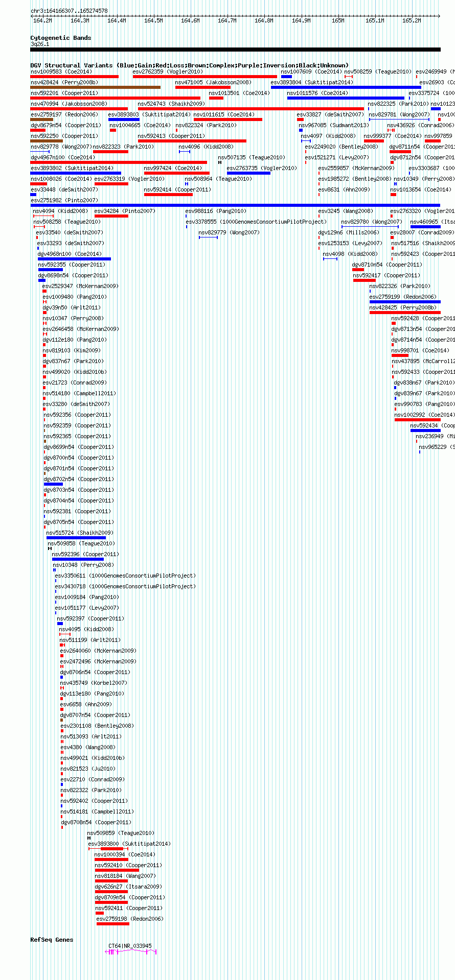Select the nsv428424 (Perry2008b) label
Screen dimensions: 455x980
(64, 82)
